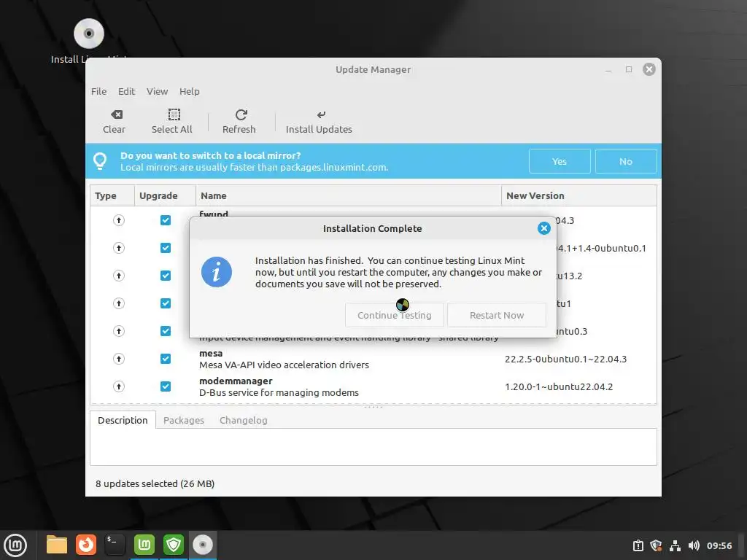747x560 pixels.
Task: Open the View menu
Action: pyautogui.click(x=157, y=91)
